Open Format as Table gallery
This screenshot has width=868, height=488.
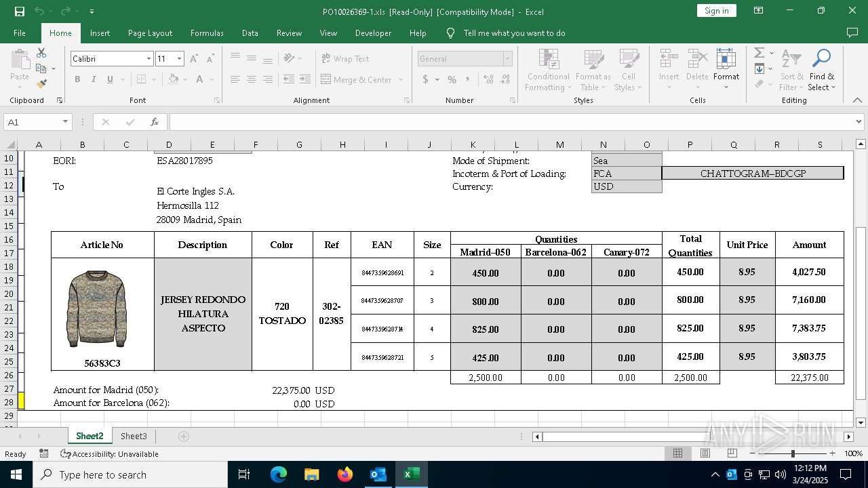pyautogui.click(x=593, y=70)
